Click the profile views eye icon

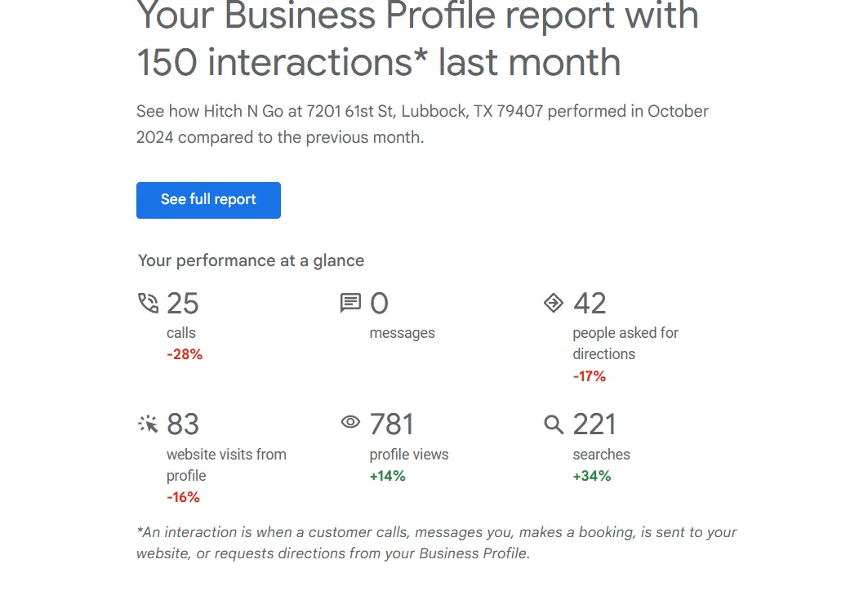click(350, 423)
